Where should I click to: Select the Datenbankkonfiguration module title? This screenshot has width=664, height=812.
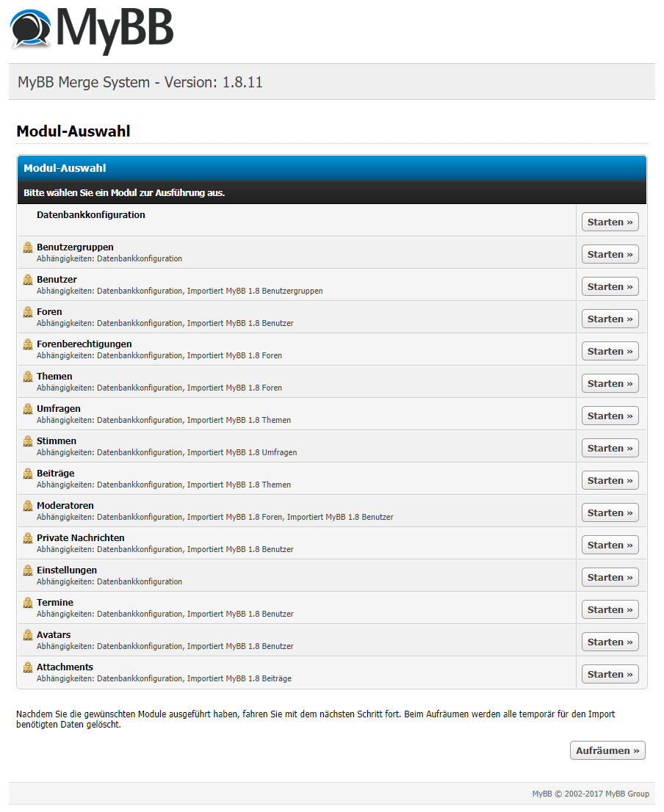(x=90, y=215)
